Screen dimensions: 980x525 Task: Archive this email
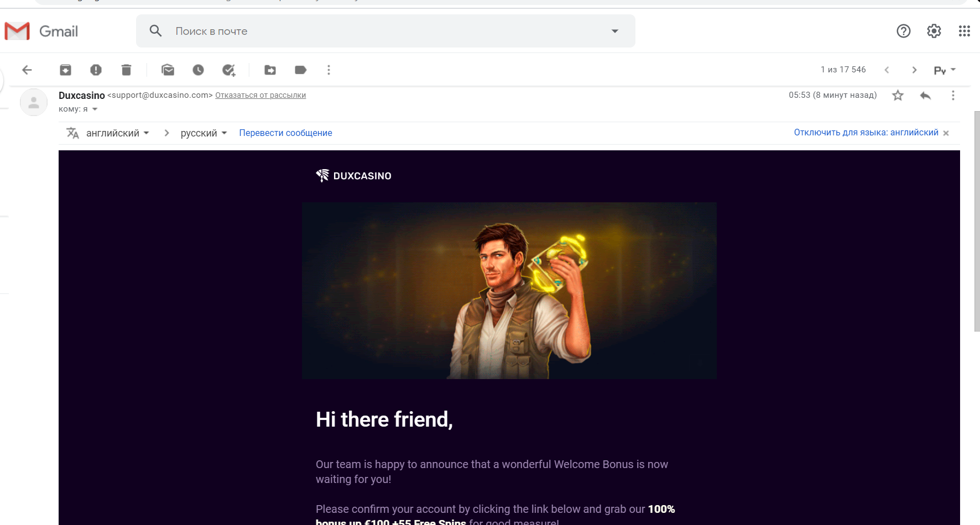coord(65,70)
